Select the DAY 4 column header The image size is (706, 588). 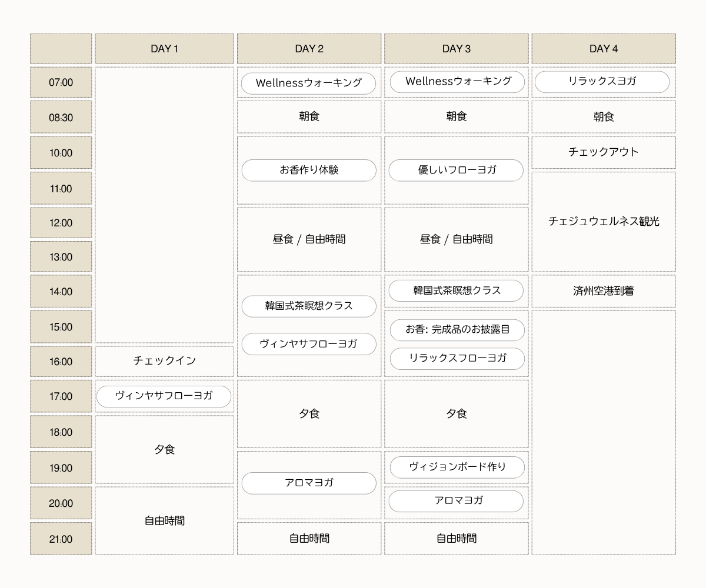604,48
